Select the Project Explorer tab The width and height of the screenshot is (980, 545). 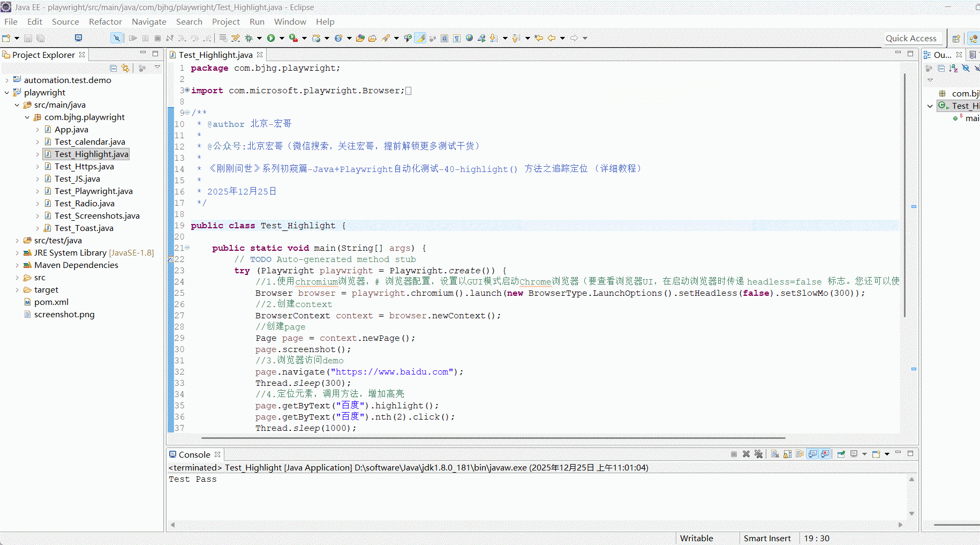click(x=43, y=55)
